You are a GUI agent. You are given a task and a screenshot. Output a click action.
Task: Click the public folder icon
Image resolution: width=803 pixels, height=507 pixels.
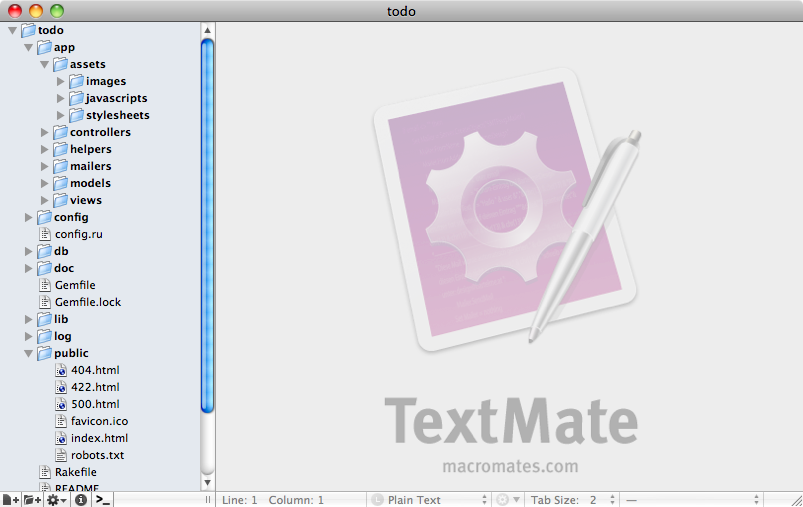44,353
